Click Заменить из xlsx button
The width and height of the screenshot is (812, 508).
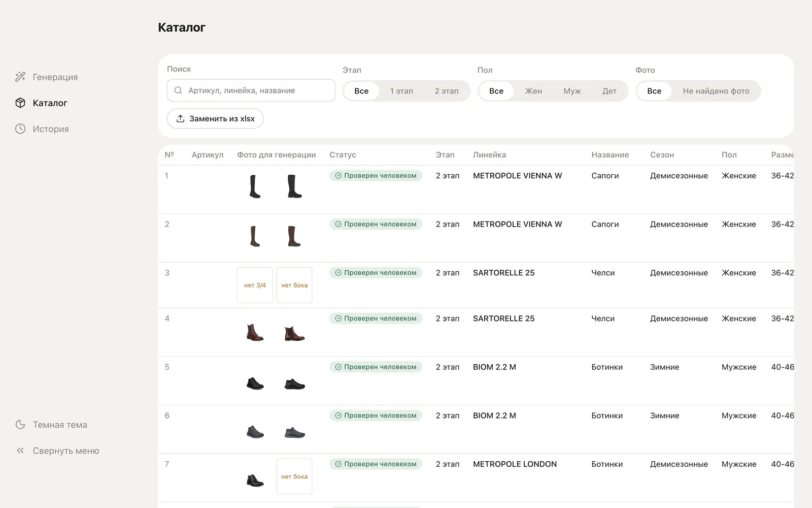pyautogui.click(x=215, y=118)
